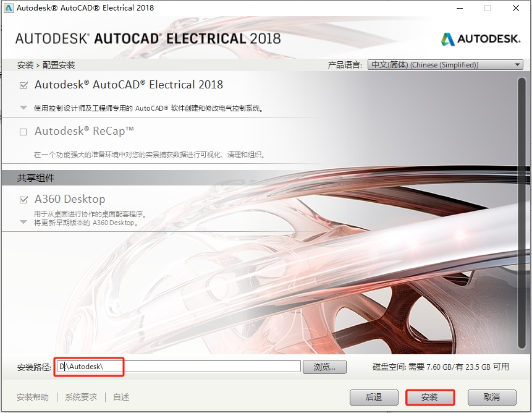Minimize the installer window
Screen dimensions: 532x413
pos(460,8)
